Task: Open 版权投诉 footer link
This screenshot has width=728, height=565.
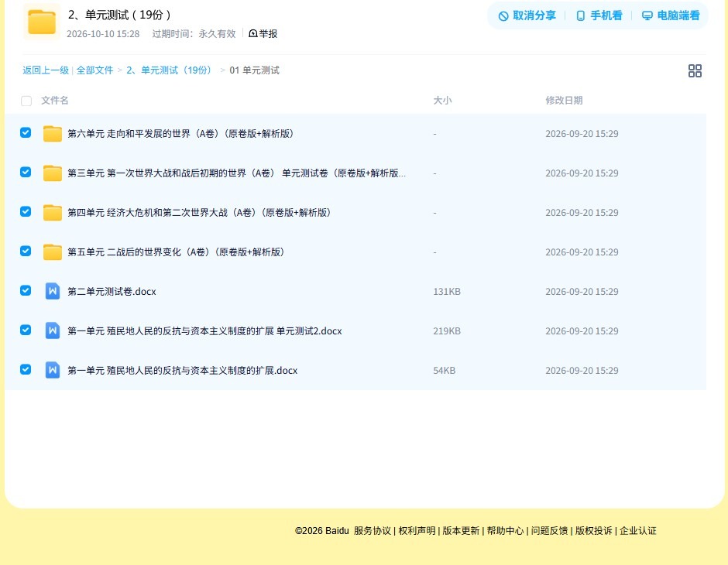Action: [594, 531]
